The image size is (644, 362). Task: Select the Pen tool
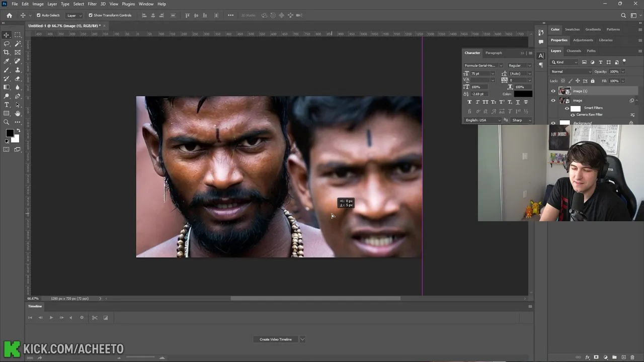[18, 96]
